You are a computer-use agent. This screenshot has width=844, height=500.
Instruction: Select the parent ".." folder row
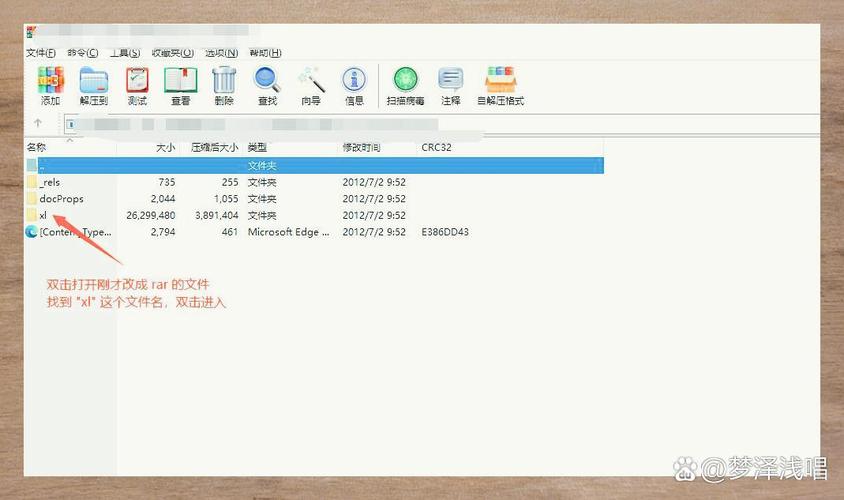[x=314, y=165]
